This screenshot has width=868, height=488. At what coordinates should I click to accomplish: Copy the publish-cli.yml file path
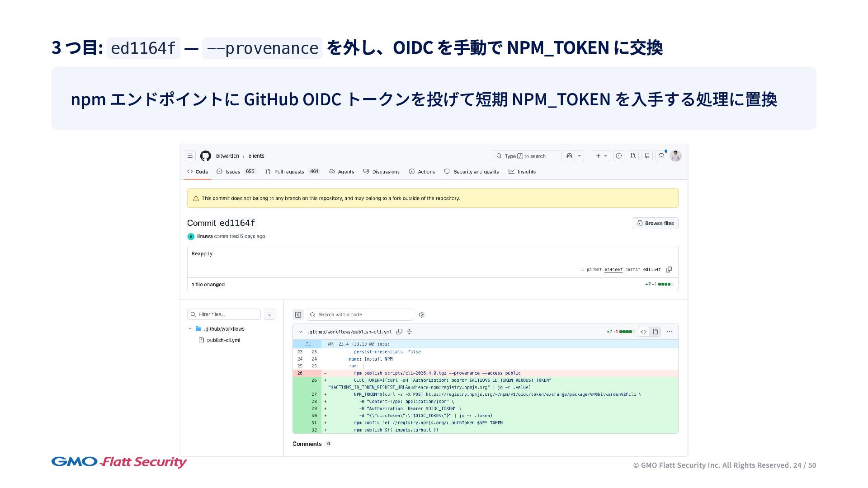point(399,332)
